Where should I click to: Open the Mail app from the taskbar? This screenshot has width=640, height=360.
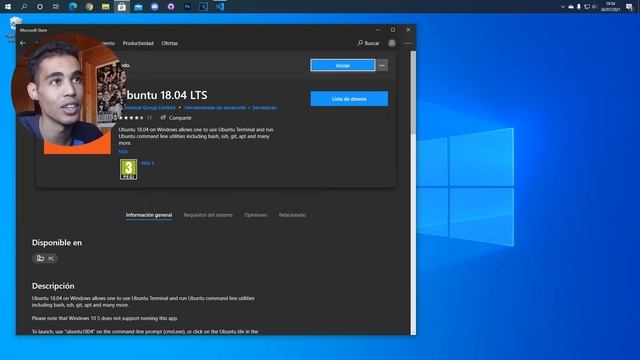[138, 7]
